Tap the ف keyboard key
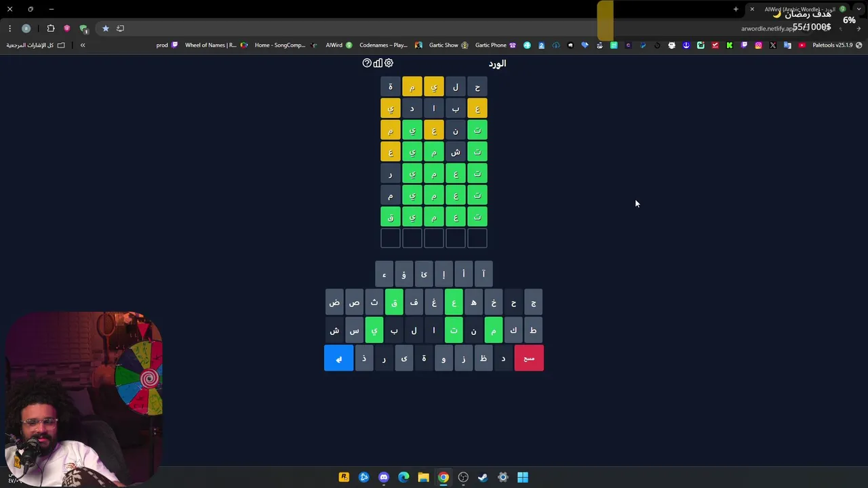This screenshot has height=488, width=868. [x=414, y=302]
